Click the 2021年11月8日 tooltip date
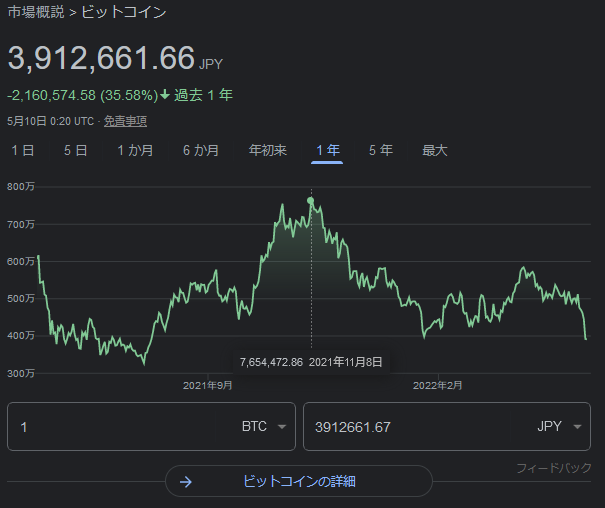Viewport: 605px width, 508px height. click(346, 362)
